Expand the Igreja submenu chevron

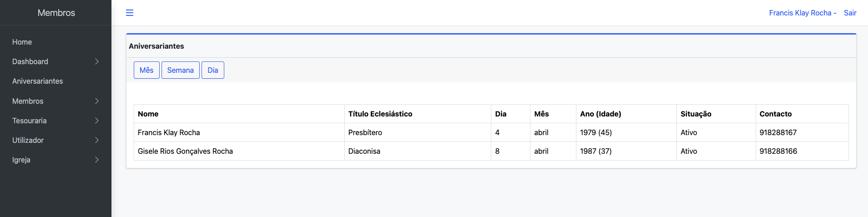click(97, 160)
